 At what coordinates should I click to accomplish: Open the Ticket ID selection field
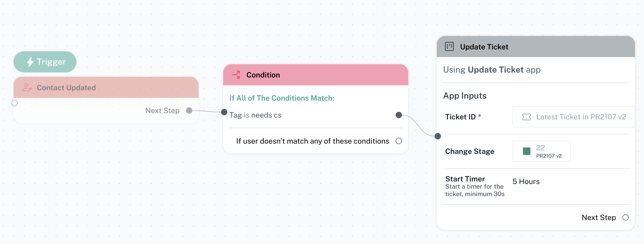point(573,117)
